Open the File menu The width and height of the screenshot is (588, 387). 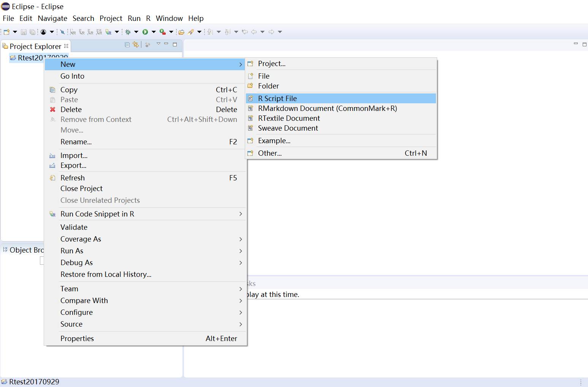click(x=8, y=18)
